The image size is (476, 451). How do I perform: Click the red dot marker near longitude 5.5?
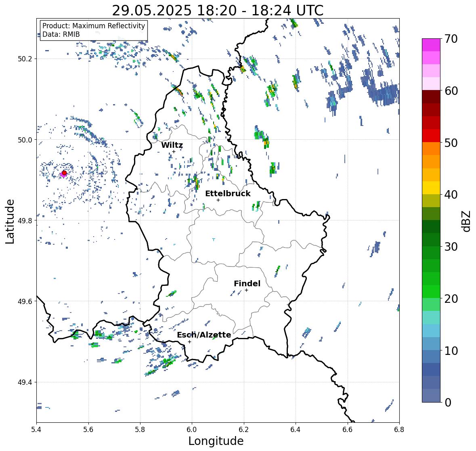[64, 173]
